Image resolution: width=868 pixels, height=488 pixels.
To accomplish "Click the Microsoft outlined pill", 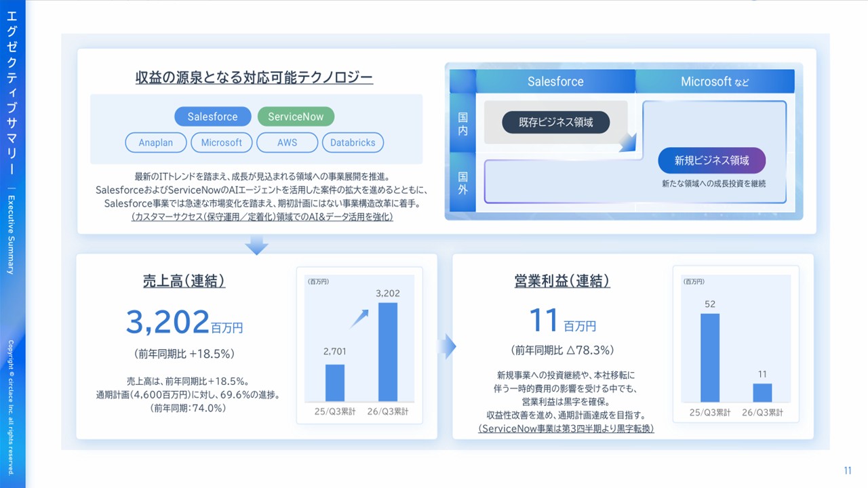I will 221,142.
